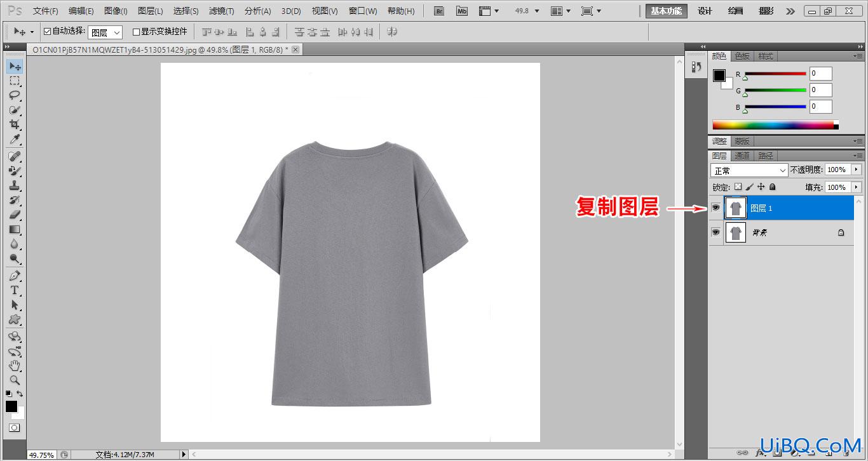This screenshot has height=461, width=868.
Task: Switch to the 通道 tab
Action: (742, 156)
